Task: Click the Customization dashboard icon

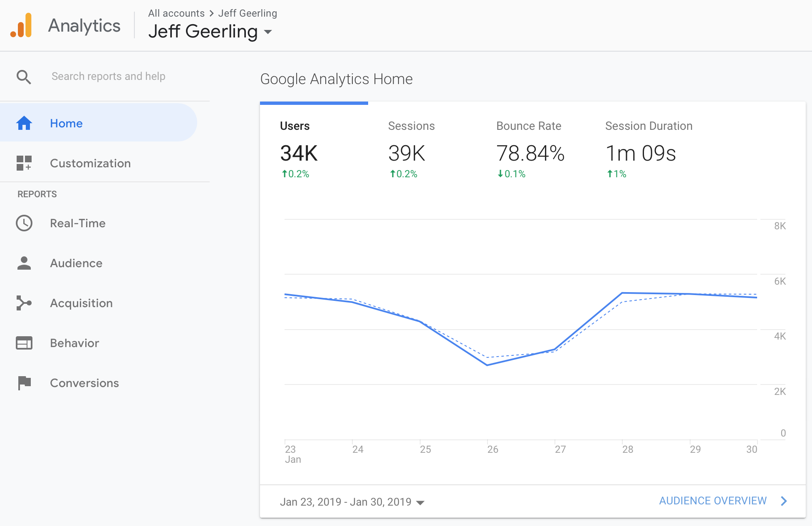Action: point(24,163)
